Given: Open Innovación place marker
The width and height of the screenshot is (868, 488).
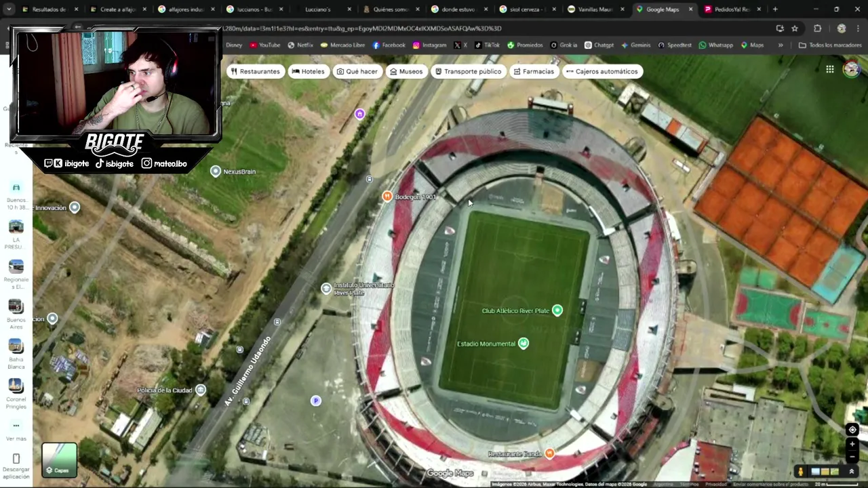Looking at the screenshot, I should 75,207.
